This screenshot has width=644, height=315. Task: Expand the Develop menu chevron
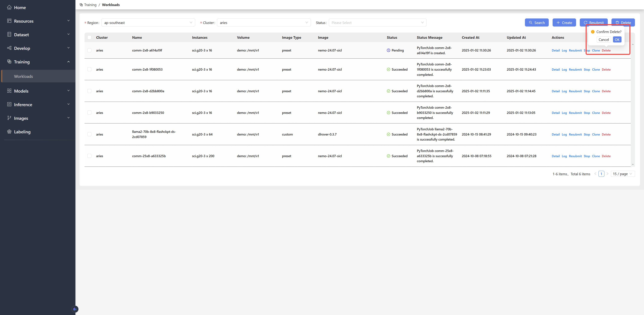click(x=68, y=48)
